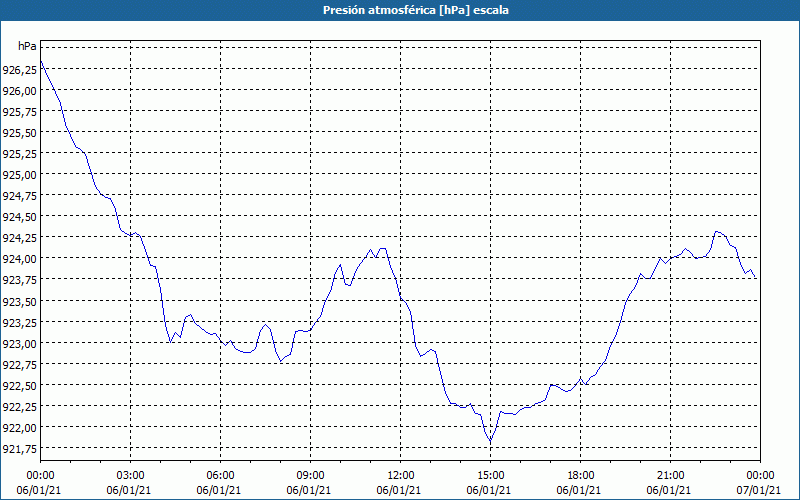Select the 07/01/21 date label
800x500 pixels.
point(759,490)
